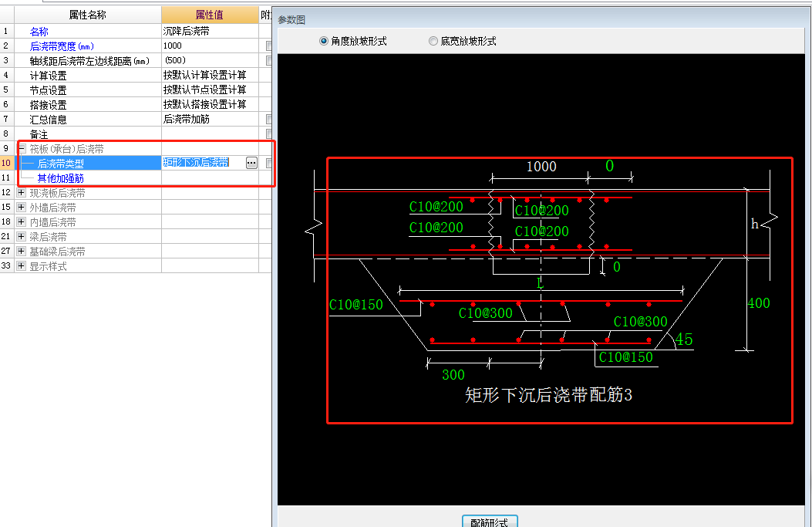812x527 pixels.
Task: Click the 矩形下沉后浇带配筋3 diagram title
Action: pyautogui.click(x=548, y=395)
